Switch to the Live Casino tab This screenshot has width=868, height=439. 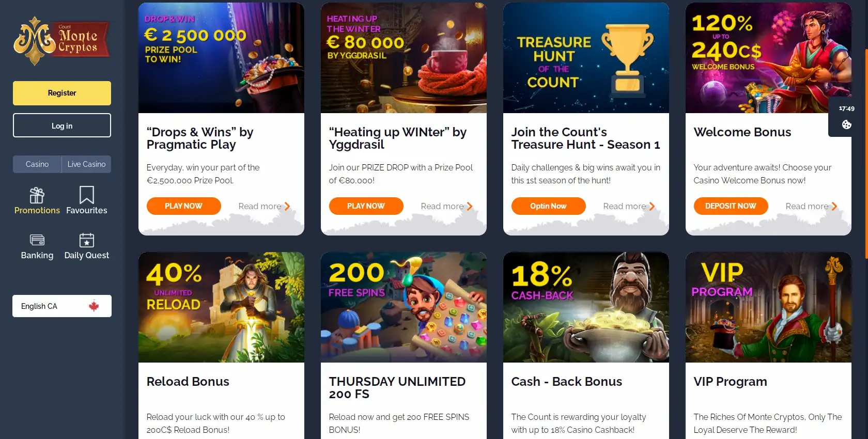pos(86,164)
